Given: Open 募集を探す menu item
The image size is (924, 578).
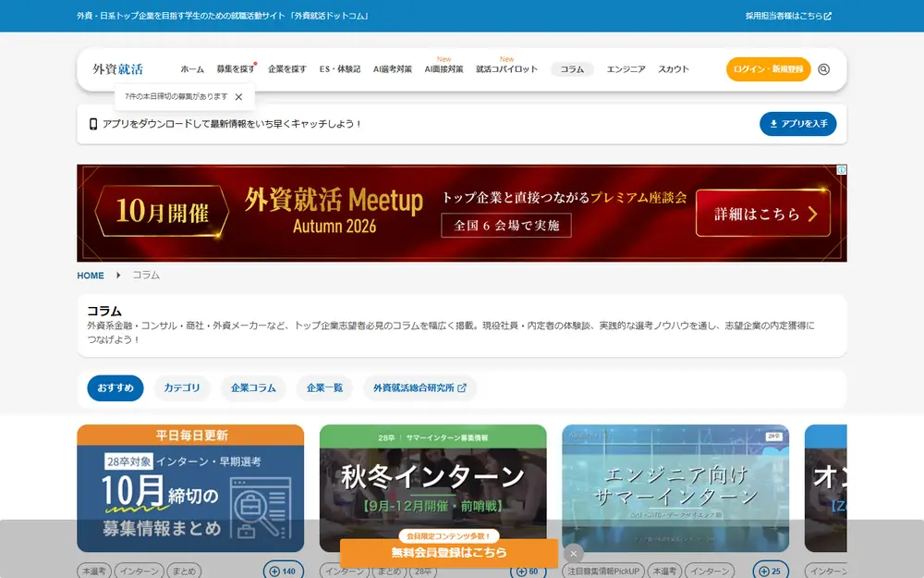Looking at the screenshot, I should (236, 69).
